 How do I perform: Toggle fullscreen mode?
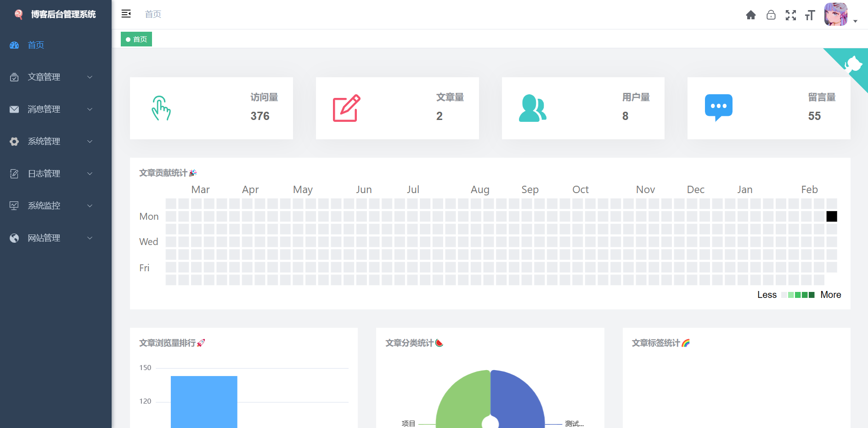click(x=791, y=15)
